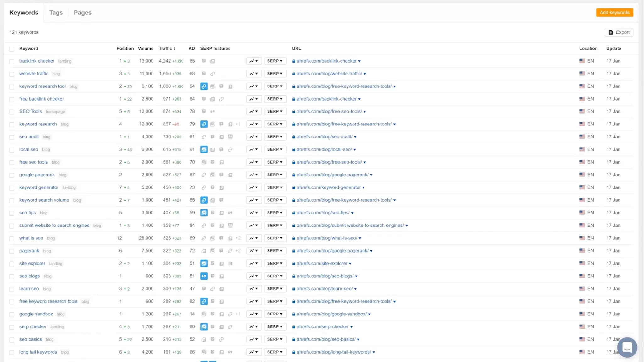Open the chart dropdown for keyword generator row

254,187
